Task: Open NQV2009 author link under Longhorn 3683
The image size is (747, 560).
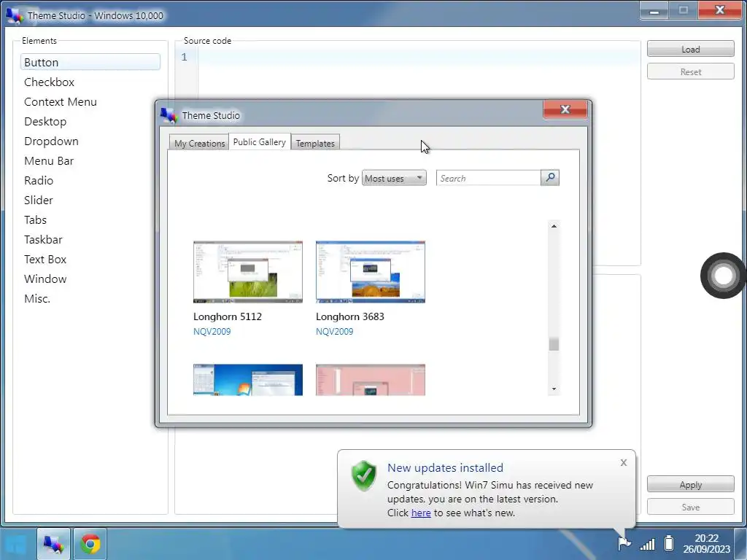Action: 334,332
